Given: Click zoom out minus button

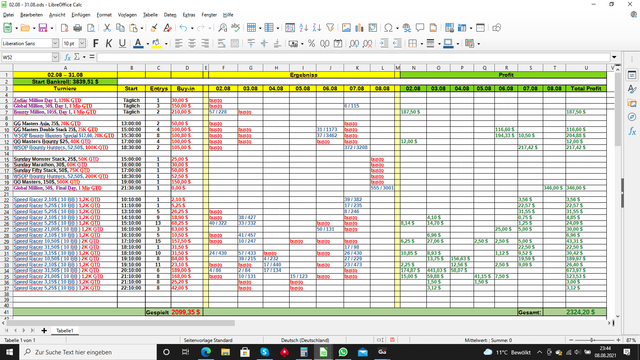Looking at the screenshot, I should pyautogui.click(x=571, y=340).
